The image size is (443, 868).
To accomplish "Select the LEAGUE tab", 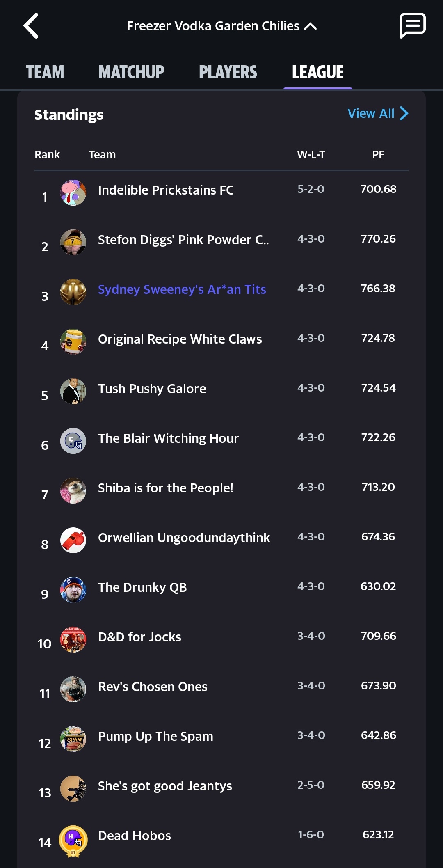I will coord(318,72).
